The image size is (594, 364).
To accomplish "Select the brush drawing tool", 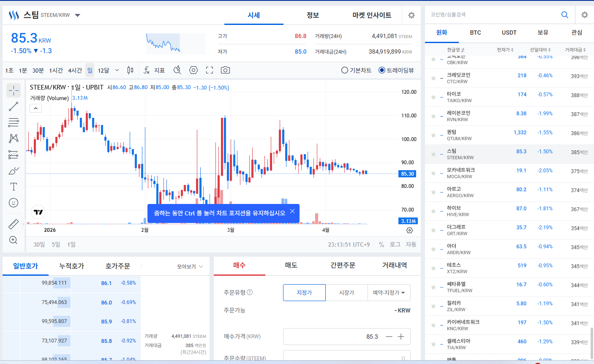I will coord(14,171).
